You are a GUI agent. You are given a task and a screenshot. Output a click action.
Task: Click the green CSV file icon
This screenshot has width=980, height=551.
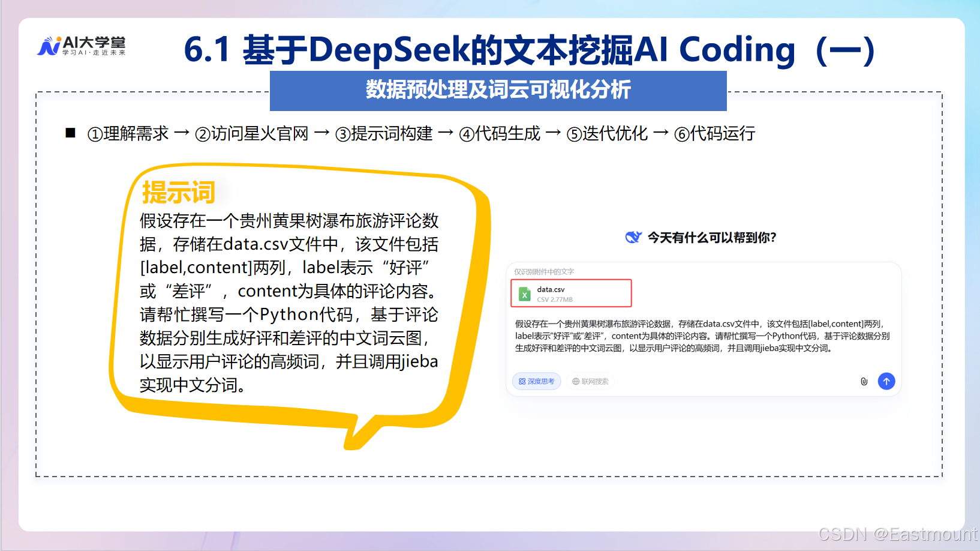525,294
